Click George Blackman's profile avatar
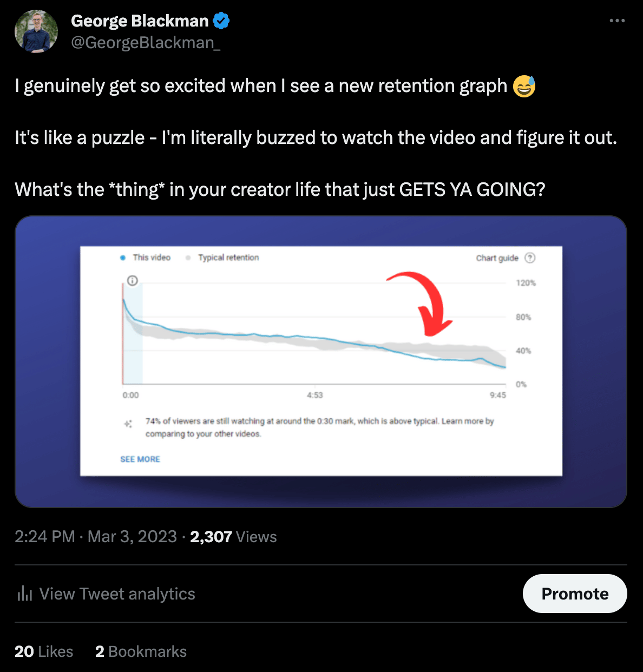Image resolution: width=643 pixels, height=672 pixels. 36,31
